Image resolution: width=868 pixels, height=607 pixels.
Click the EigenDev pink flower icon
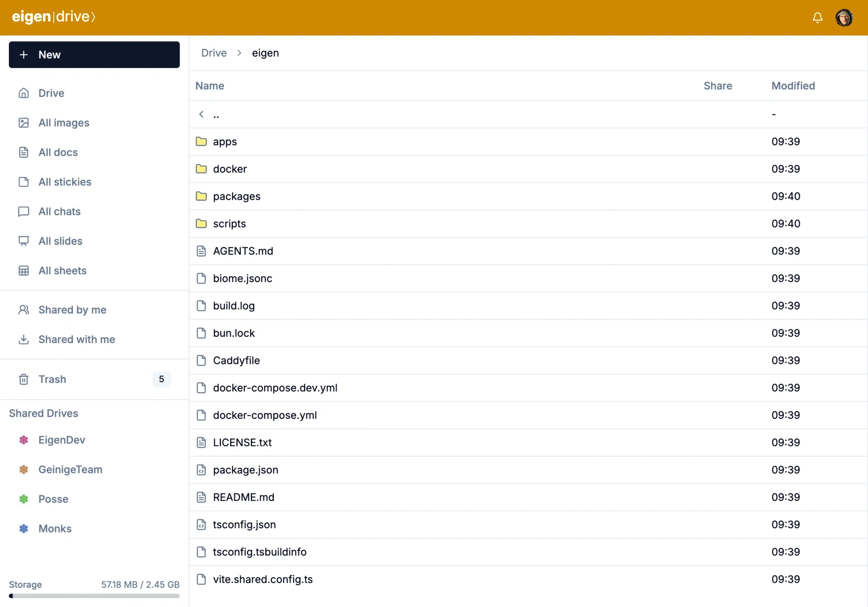(x=24, y=440)
